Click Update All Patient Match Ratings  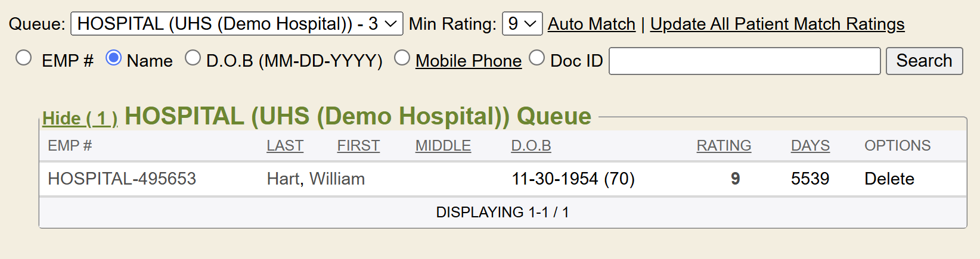pos(777,24)
